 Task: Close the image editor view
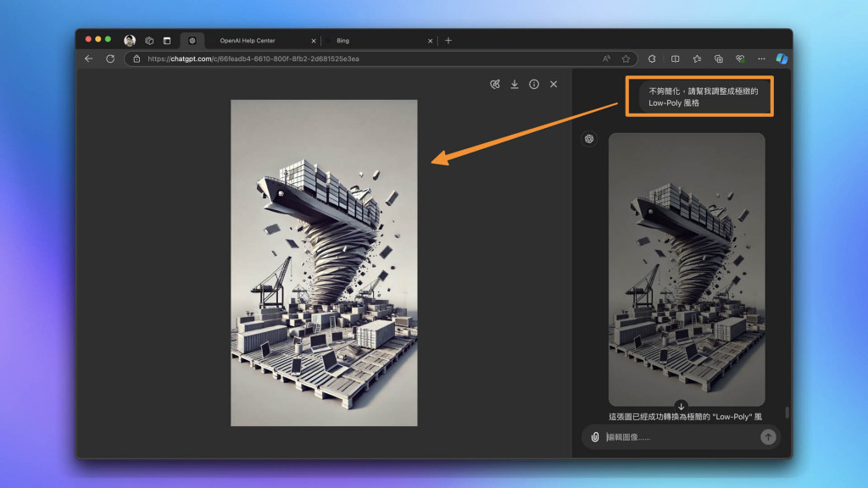click(x=554, y=84)
